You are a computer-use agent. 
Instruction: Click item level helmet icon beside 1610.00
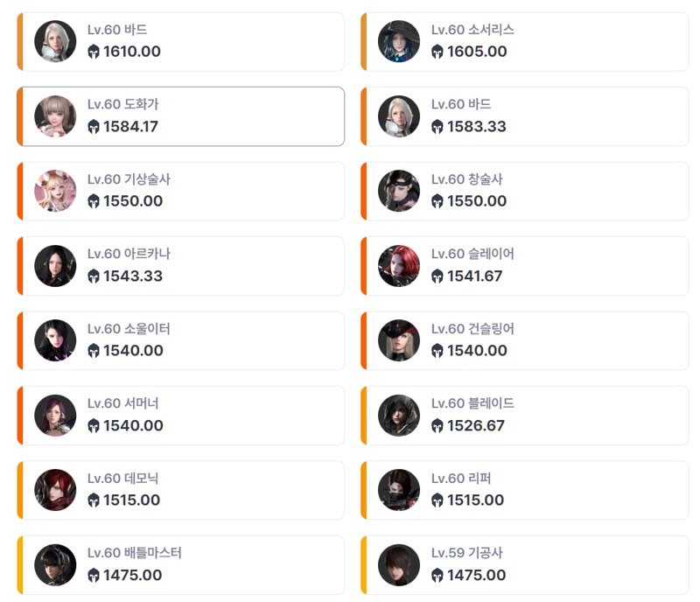(94, 52)
